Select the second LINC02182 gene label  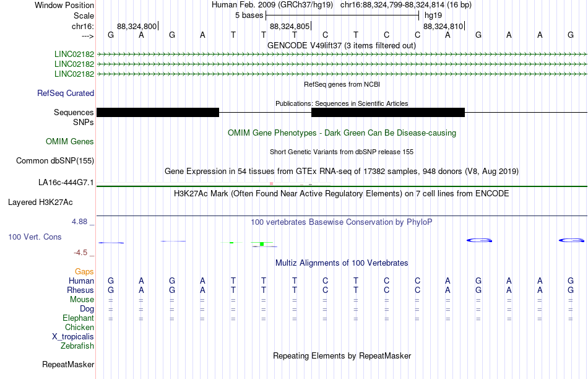tap(74, 64)
